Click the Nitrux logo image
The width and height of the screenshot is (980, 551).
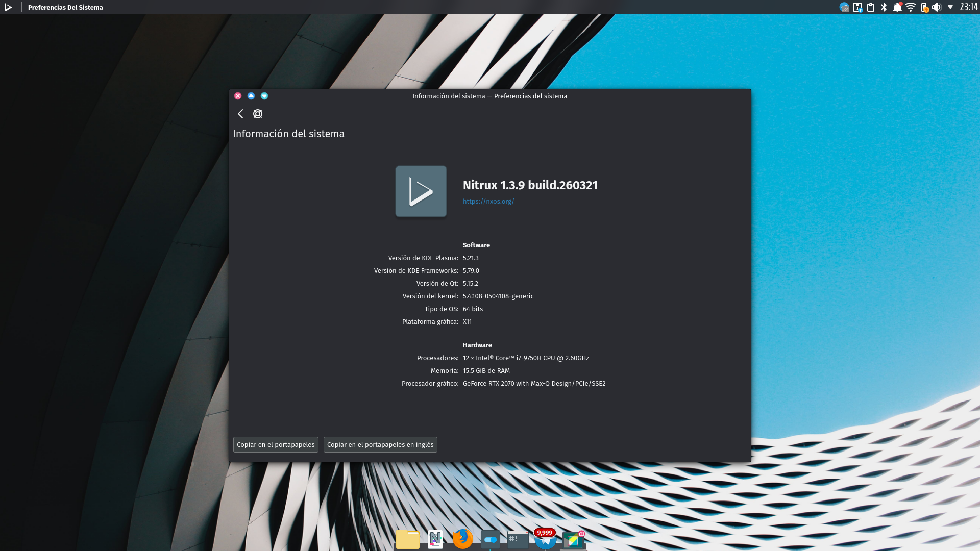[x=421, y=191]
